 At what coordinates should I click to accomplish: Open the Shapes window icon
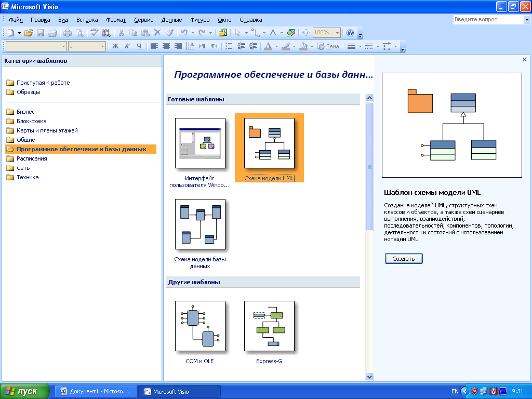point(223,33)
